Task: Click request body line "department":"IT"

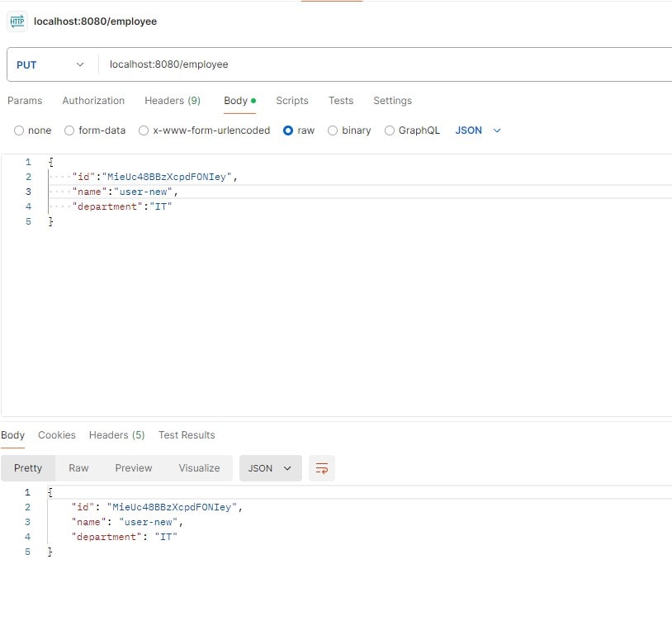Action: [122, 206]
